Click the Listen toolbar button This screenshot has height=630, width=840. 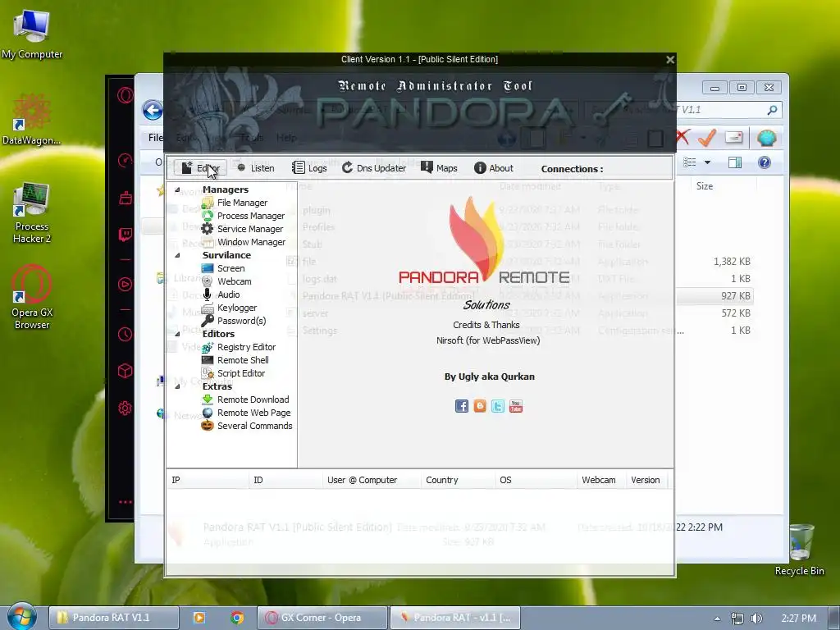coord(256,168)
